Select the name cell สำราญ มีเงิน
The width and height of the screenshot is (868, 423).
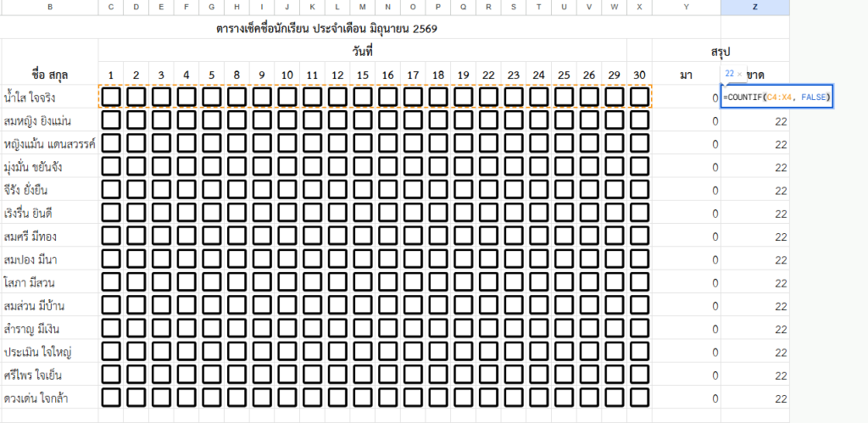pyautogui.click(x=50, y=330)
